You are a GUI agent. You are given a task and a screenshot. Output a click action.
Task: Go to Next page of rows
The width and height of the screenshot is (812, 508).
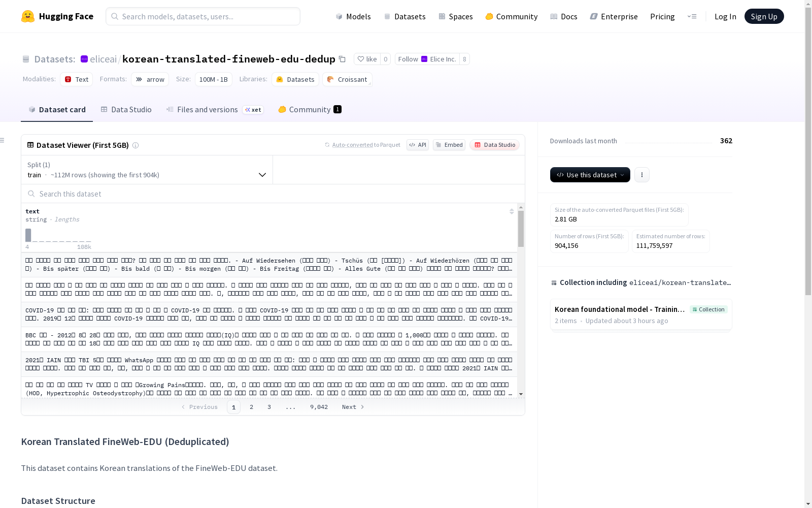click(353, 407)
